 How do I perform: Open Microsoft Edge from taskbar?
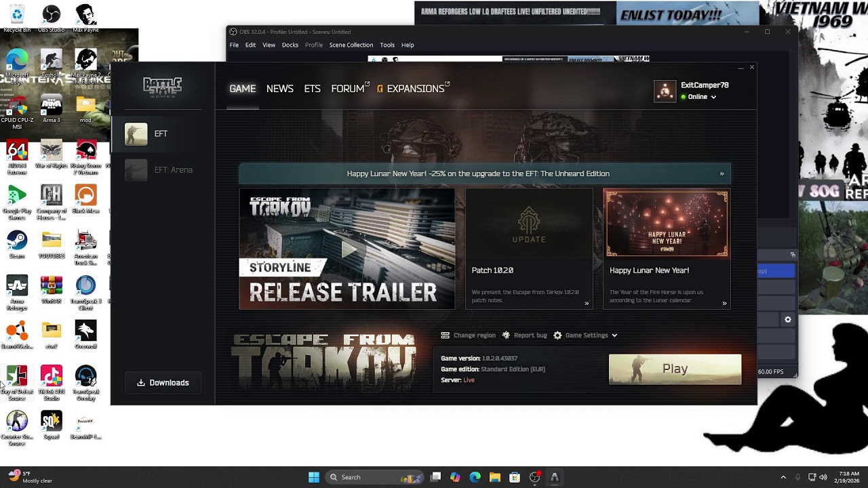475,477
